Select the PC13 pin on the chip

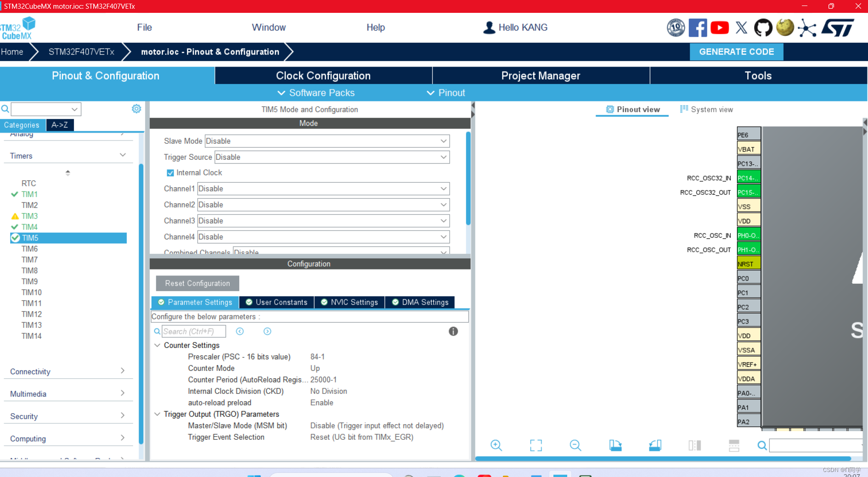[x=749, y=163]
